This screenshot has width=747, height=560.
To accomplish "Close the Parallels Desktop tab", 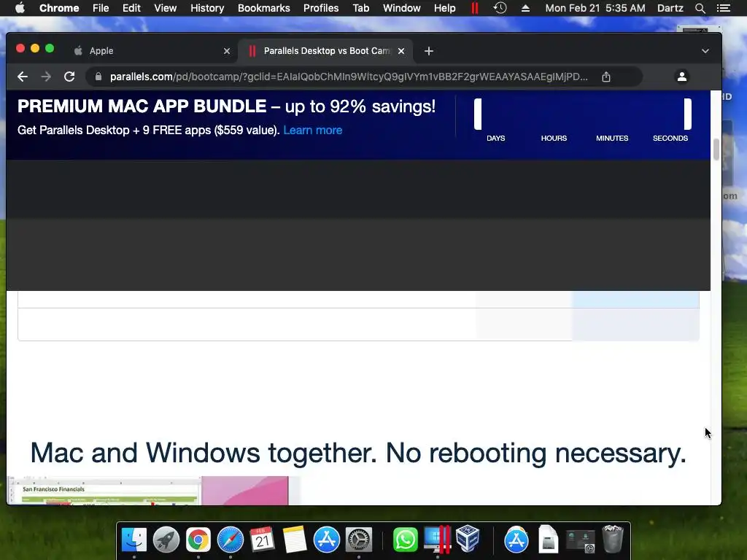I will (x=401, y=51).
